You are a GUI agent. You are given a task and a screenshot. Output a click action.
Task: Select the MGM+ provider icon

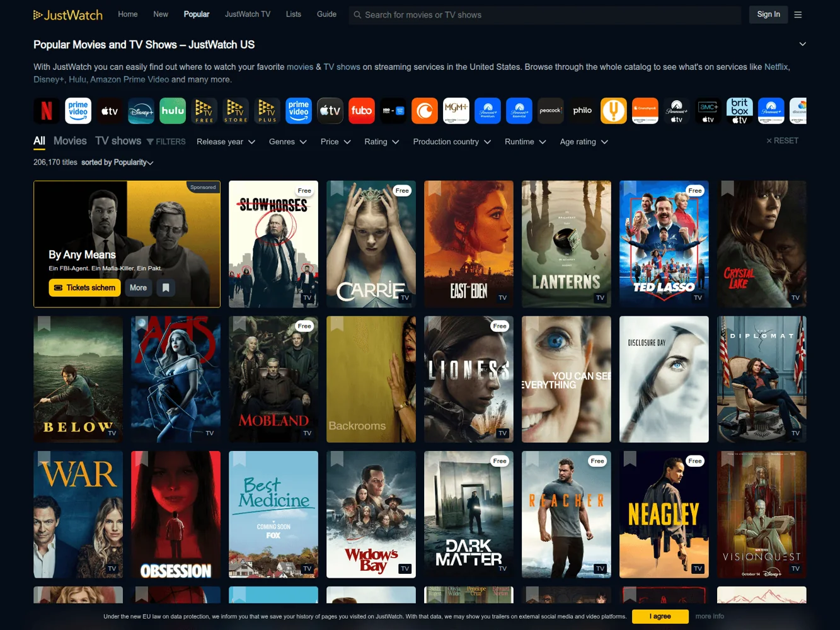point(456,111)
